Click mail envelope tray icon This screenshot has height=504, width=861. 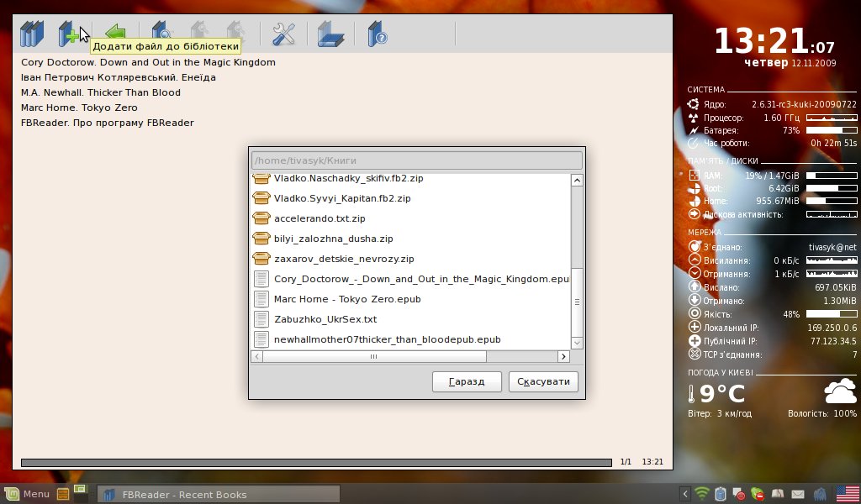798,494
